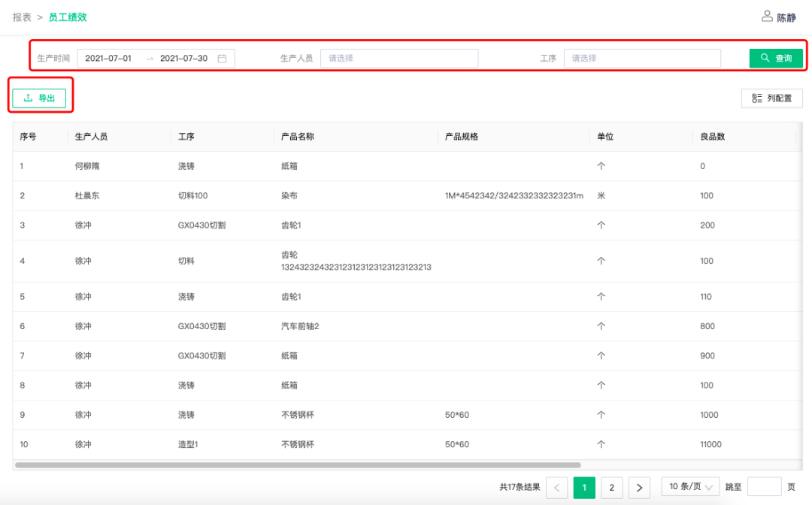Expand the 工序 select dropdown
812x505 pixels.
click(x=642, y=59)
